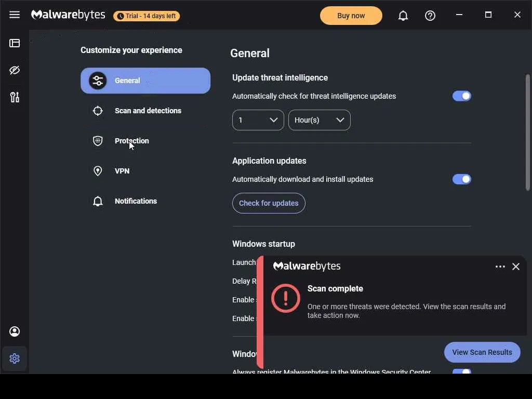Open the account profile icon
532x399 pixels.
point(15,331)
